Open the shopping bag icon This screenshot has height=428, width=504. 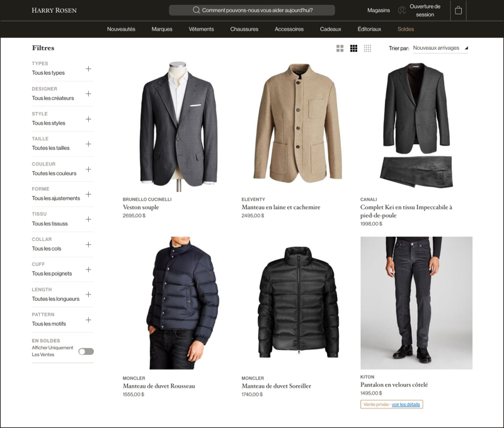coord(459,10)
